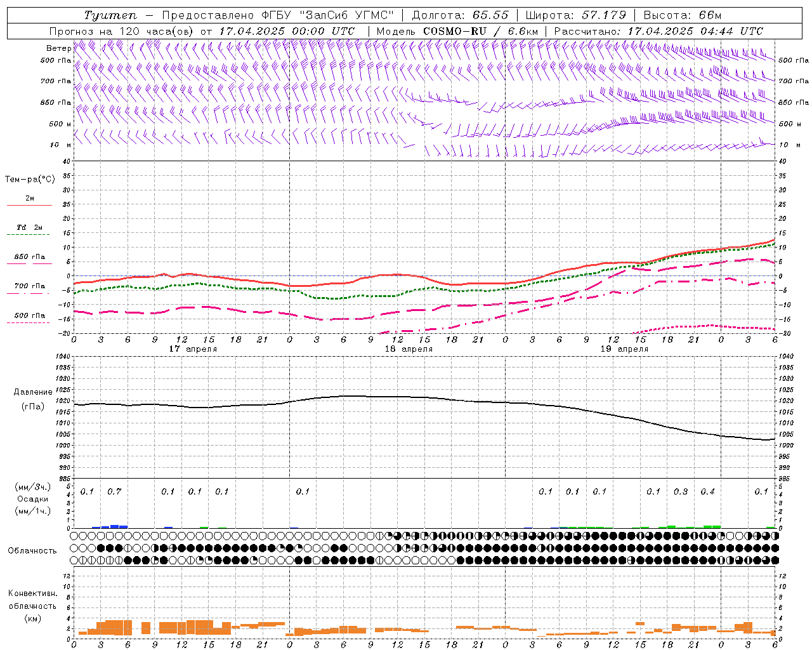812x650 pixels.
Task: Click the 0.4 precipitation amount value
Action: click(708, 491)
